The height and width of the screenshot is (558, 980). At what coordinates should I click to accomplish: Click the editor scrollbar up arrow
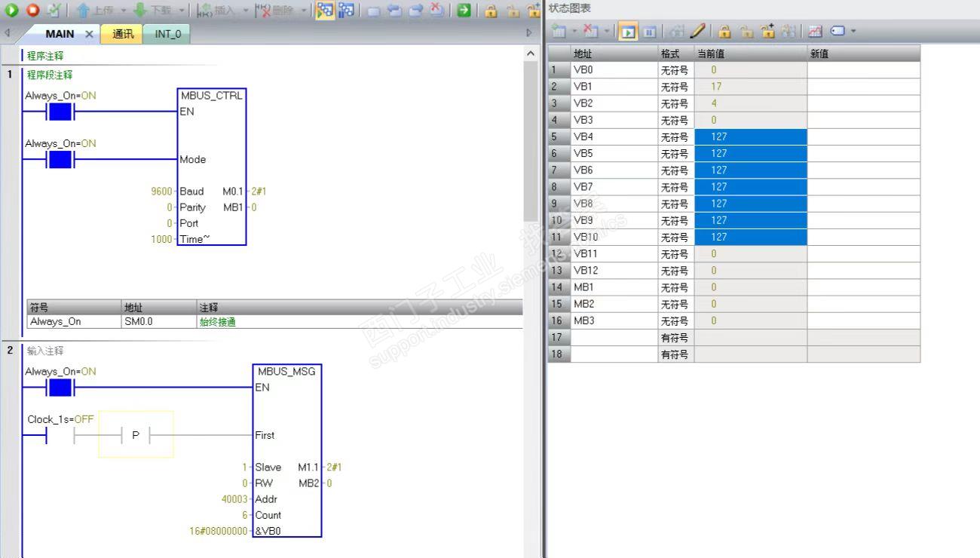point(531,54)
